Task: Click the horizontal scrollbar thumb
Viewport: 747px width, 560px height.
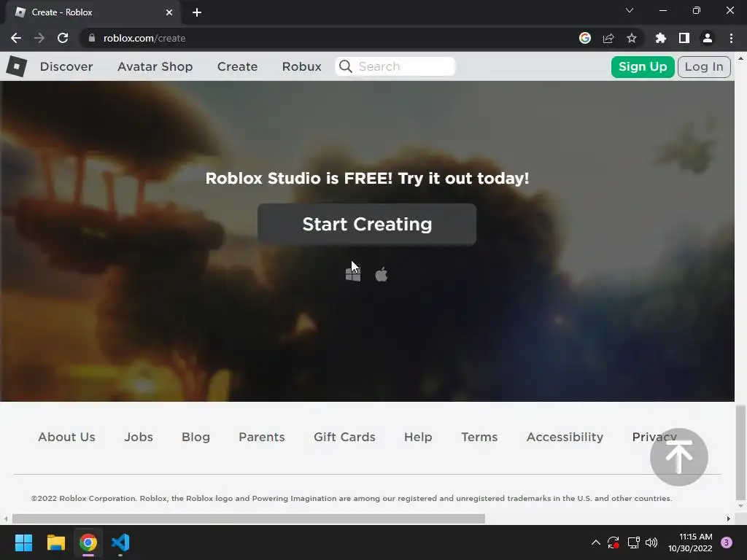Action: point(249,518)
